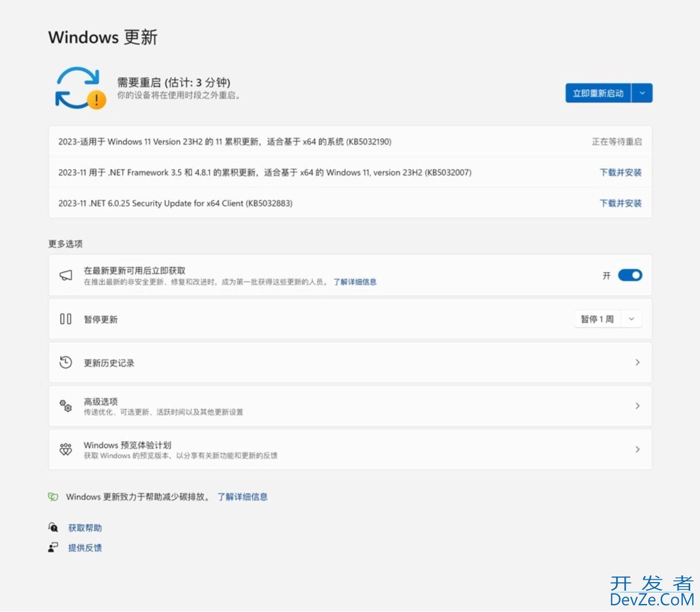Click the 暂停更新 label
The width and height of the screenshot is (700, 612).
coord(101,319)
